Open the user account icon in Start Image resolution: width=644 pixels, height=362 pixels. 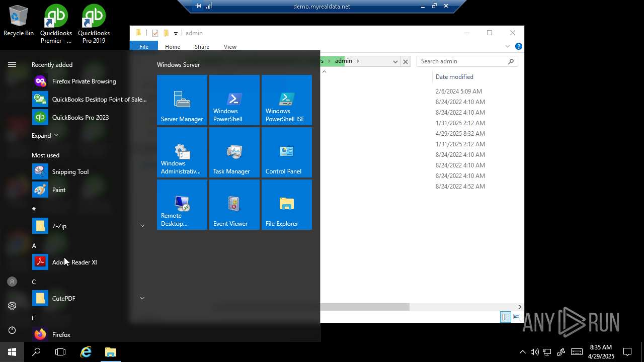(12, 282)
